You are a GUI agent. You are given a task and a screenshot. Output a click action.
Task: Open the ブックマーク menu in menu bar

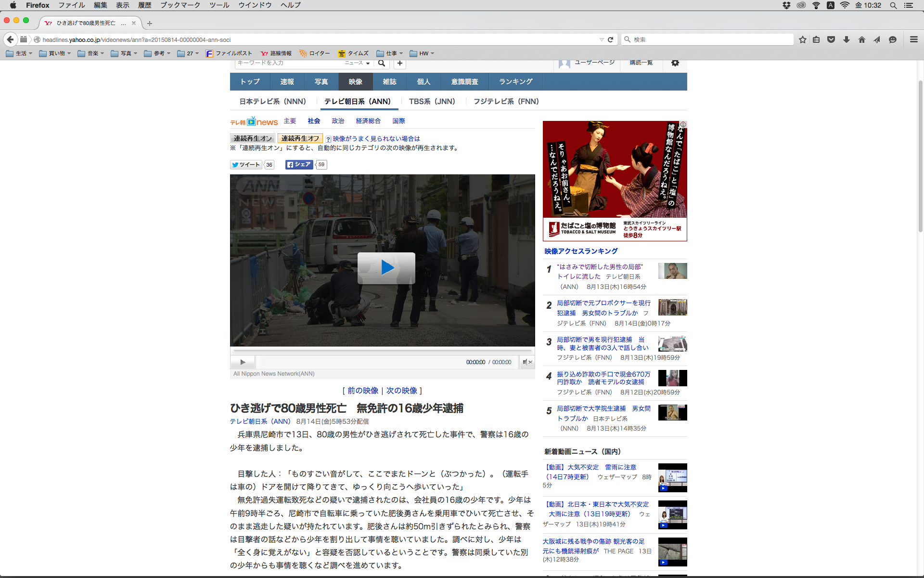(180, 5)
